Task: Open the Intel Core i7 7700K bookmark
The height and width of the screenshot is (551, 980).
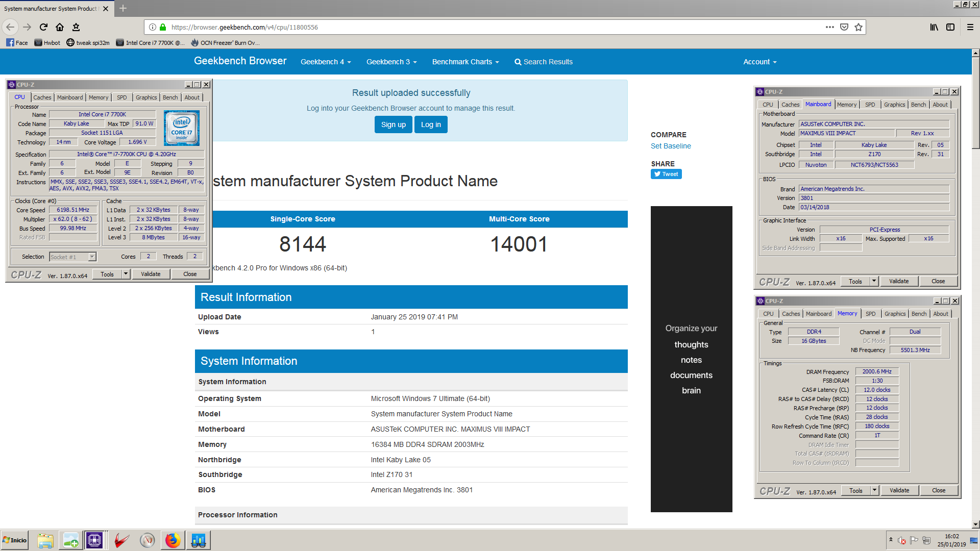Action: 151,43
